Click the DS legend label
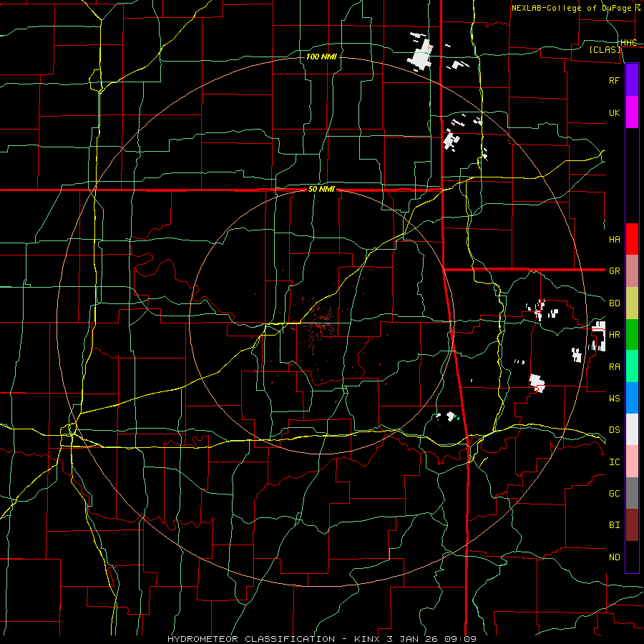Viewport: 644px width, 644px height. [x=614, y=430]
